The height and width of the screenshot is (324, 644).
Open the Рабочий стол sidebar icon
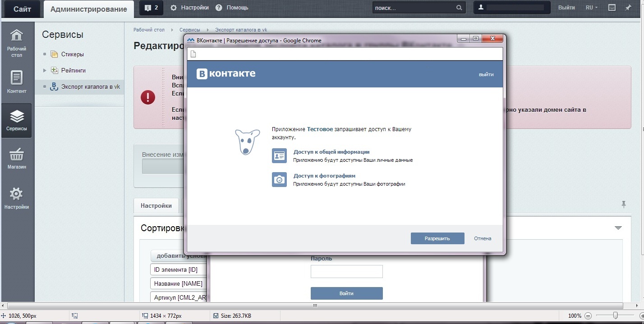coord(17,43)
